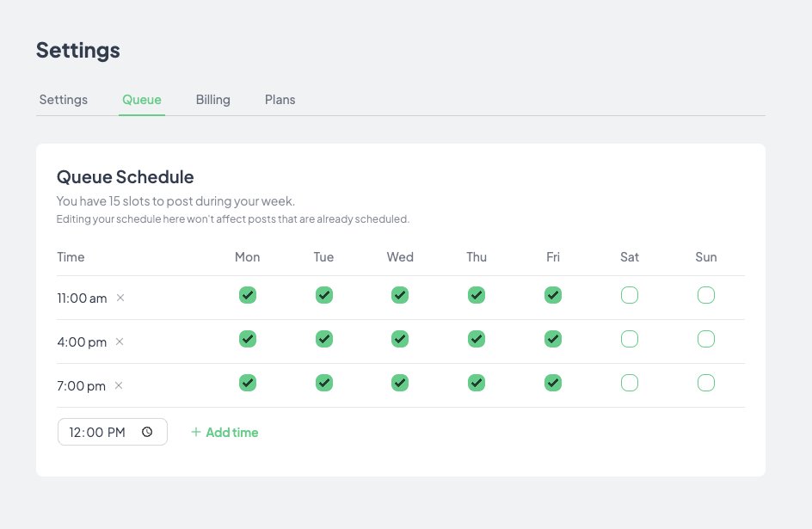
Task: Uncheck Thursday at 7:00 pm
Action: 477,383
